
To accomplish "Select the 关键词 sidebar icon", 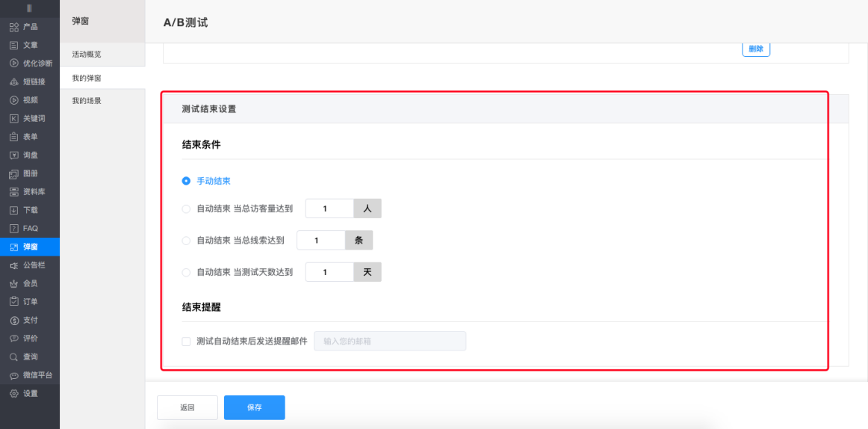I will click(13, 118).
